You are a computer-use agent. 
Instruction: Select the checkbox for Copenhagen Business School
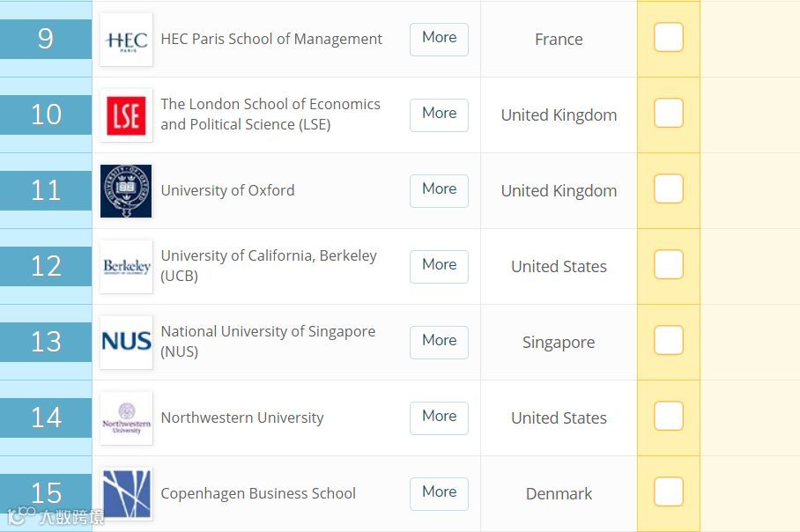[x=669, y=491]
